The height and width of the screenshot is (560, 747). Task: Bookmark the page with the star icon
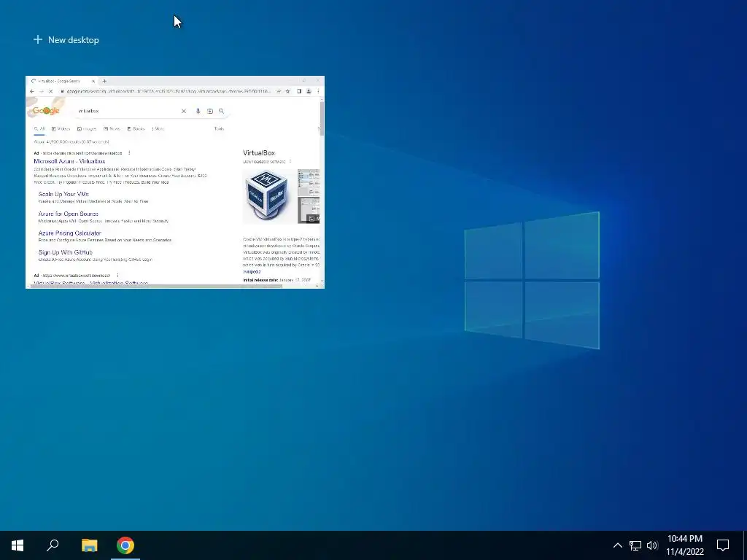click(287, 91)
